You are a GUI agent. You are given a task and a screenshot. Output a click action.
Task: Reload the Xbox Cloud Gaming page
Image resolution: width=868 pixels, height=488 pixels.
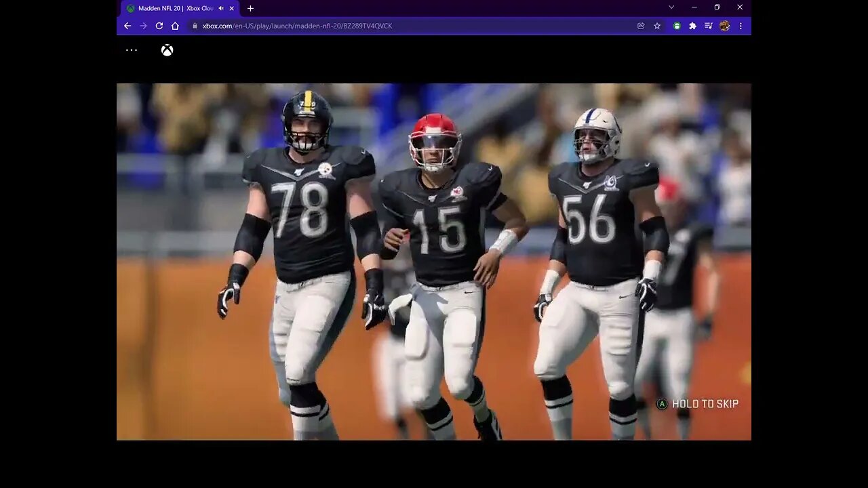(x=159, y=26)
